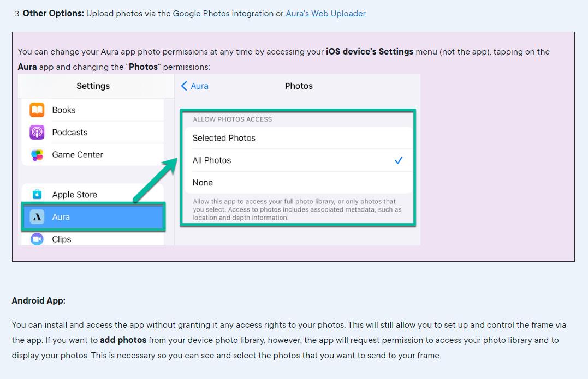Screen dimensions: 588x379
Task: Open the Apple Store settings row
Action: pos(75,195)
